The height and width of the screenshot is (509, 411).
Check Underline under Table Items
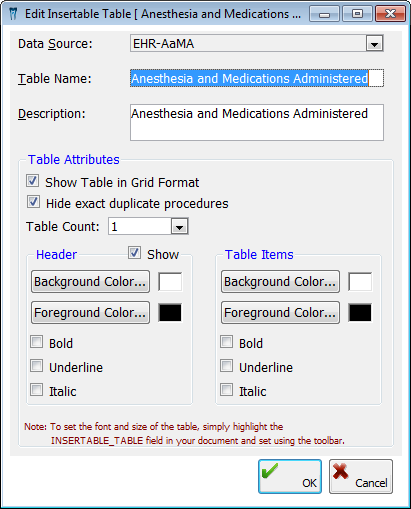point(227,366)
